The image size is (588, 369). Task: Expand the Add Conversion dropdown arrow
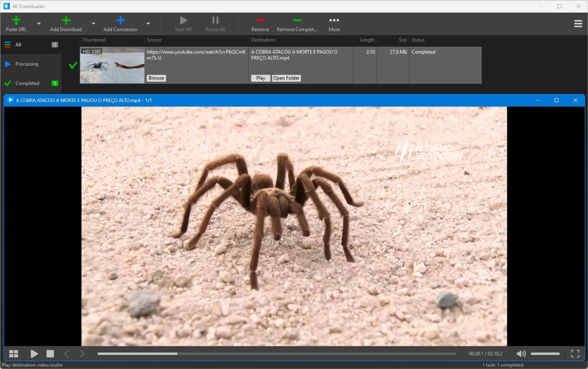click(148, 24)
